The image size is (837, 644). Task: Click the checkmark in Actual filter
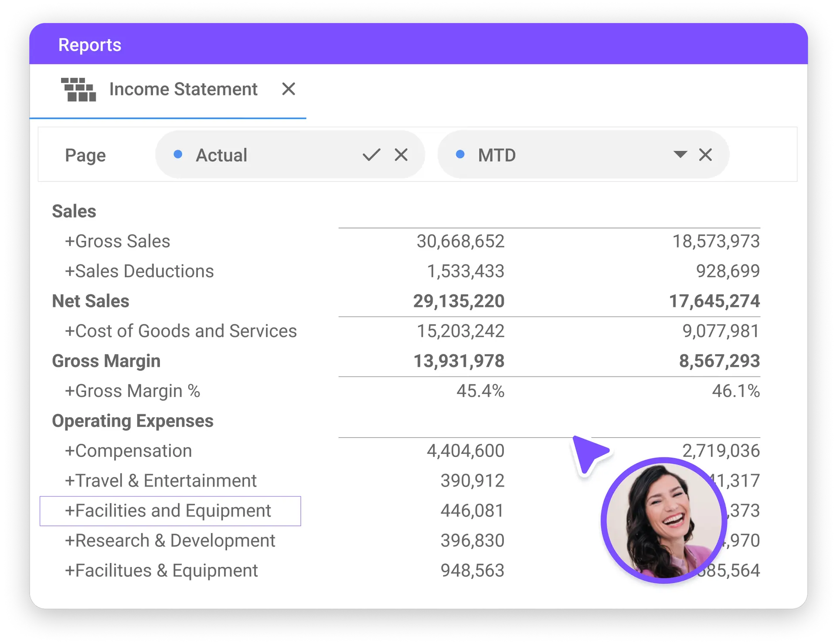371,155
